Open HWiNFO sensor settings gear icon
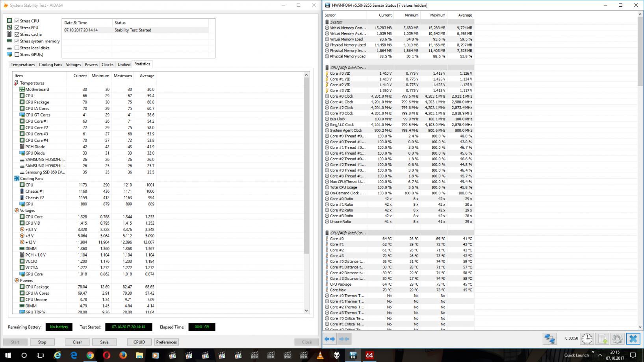The image size is (644, 362). pos(617,339)
